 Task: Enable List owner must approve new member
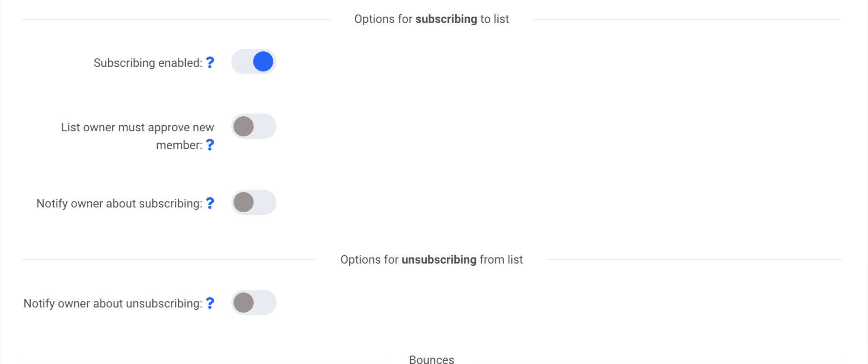[x=254, y=126]
